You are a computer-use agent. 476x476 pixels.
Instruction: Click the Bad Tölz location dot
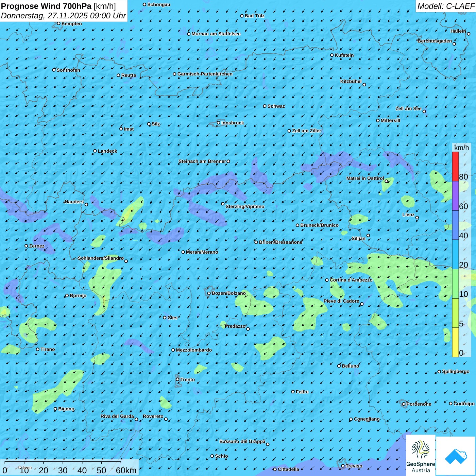pyautogui.click(x=242, y=16)
